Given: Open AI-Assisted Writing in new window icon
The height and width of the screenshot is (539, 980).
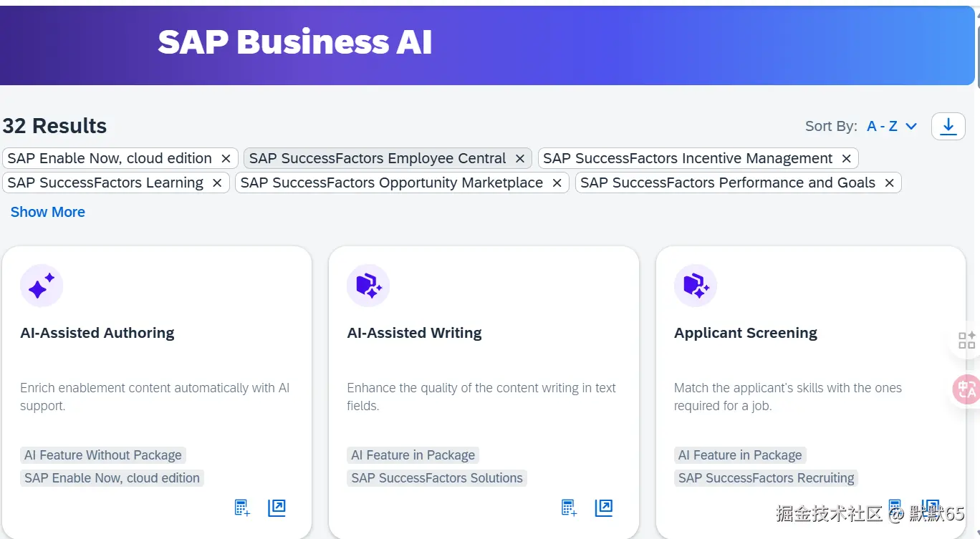Looking at the screenshot, I should tap(604, 508).
